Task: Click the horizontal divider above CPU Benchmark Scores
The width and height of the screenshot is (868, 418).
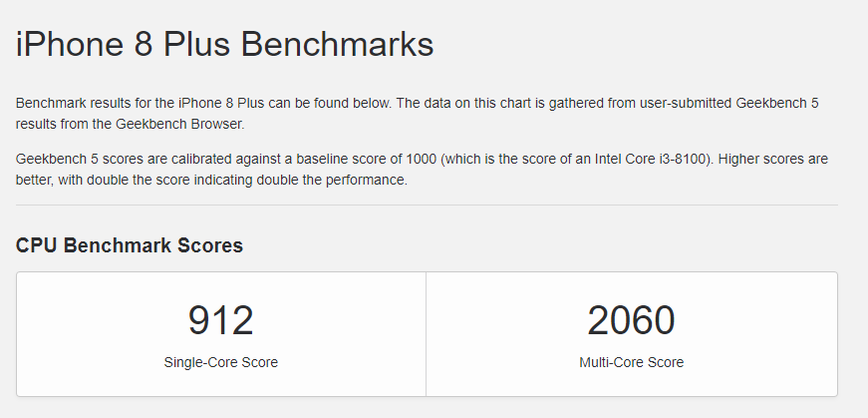Action: click(x=427, y=206)
